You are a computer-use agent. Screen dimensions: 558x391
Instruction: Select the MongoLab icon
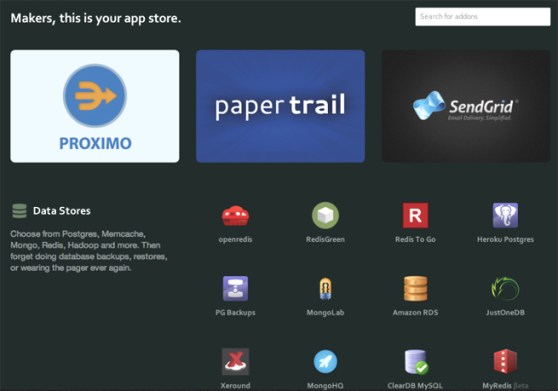pyautogui.click(x=325, y=289)
